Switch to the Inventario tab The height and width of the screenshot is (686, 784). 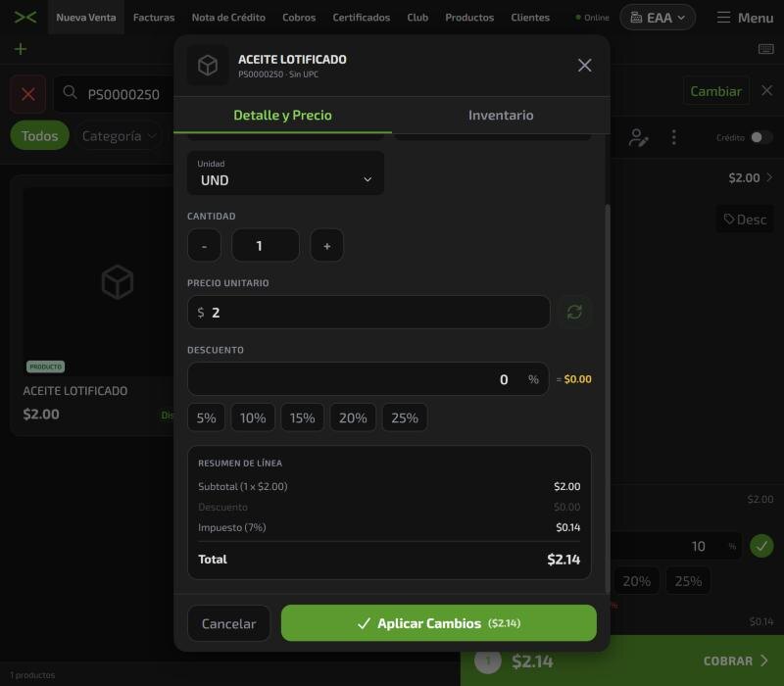(x=501, y=115)
